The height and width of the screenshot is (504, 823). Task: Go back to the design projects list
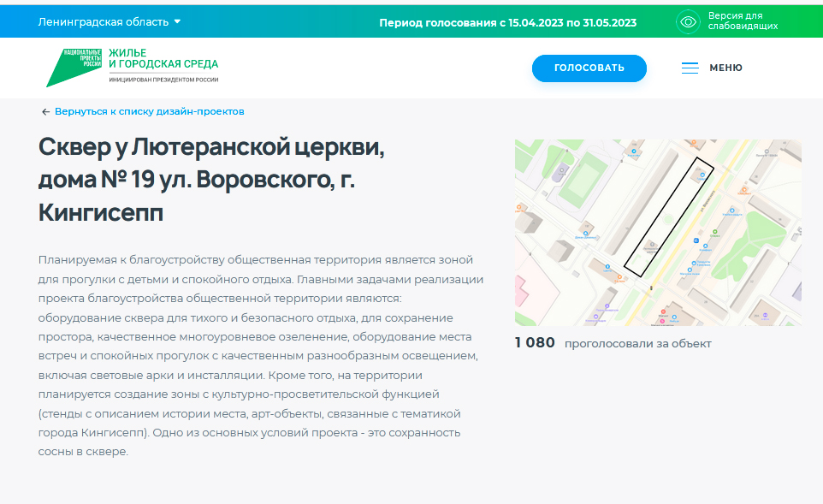click(149, 112)
